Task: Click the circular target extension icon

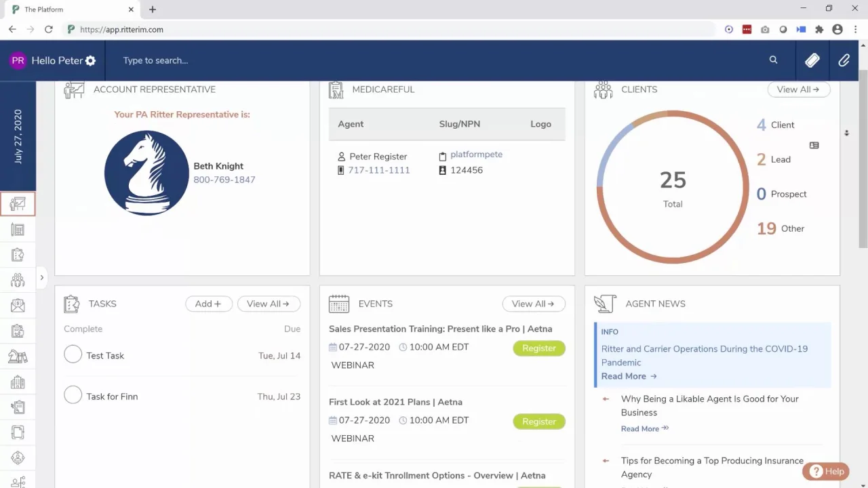Action: 729,29
